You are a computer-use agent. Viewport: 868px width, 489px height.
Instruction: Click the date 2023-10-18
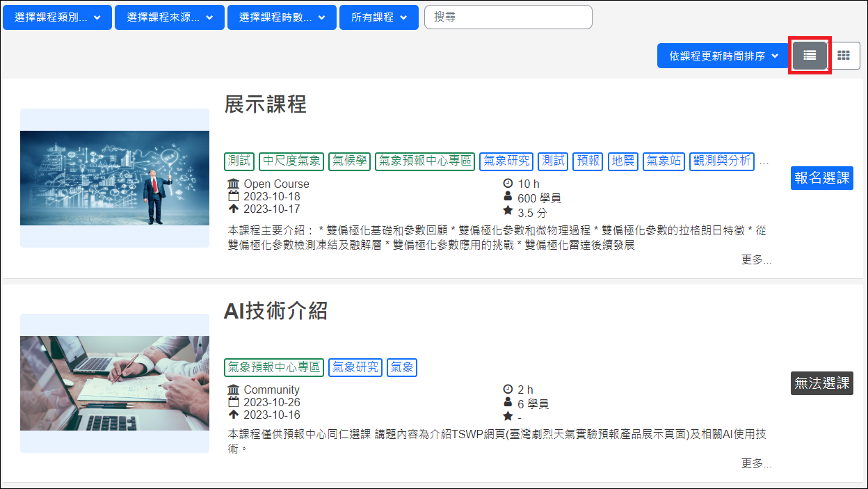(272, 197)
